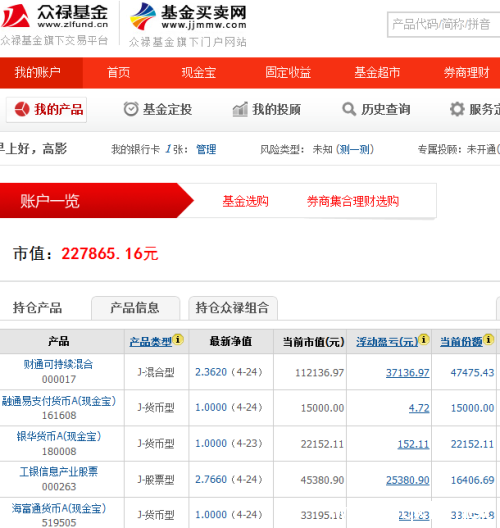Image resolution: width=500 pixels, height=528 pixels.
Task: Click info icon beside 浮动盈亏 header
Action: (424, 339)
